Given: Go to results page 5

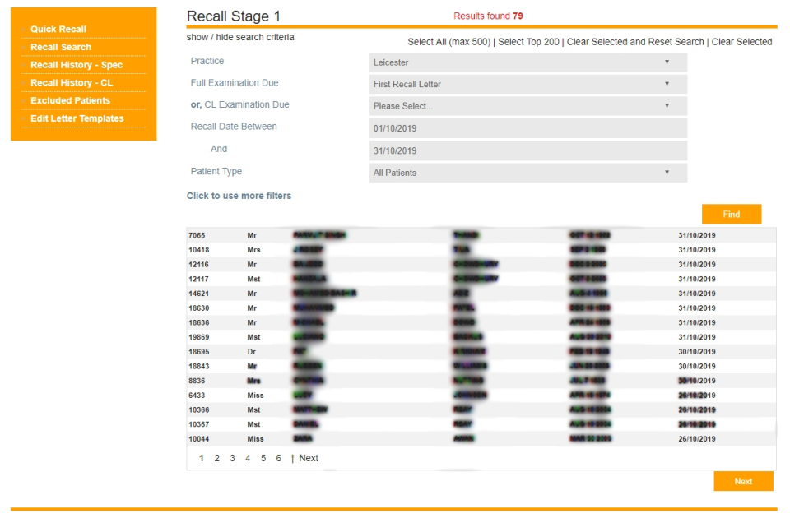Looking at the screenshot, I should tap(263, 458).
